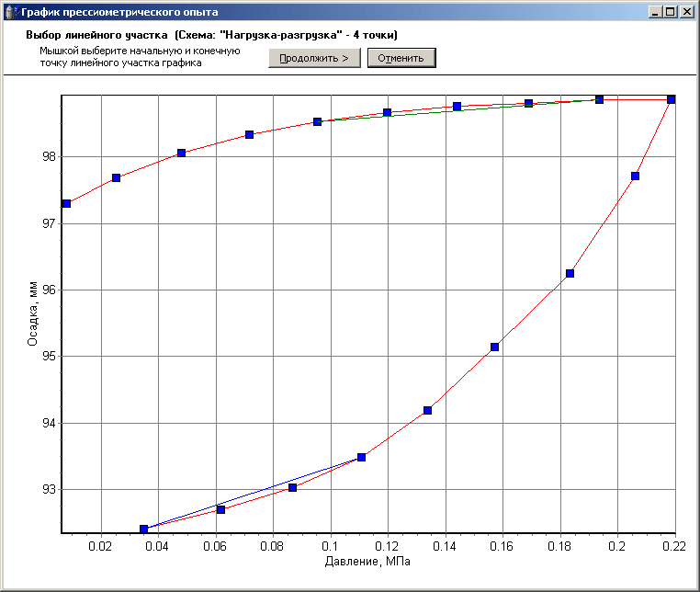Select lower curve point just above 93 mm

(x=293, y=487)
